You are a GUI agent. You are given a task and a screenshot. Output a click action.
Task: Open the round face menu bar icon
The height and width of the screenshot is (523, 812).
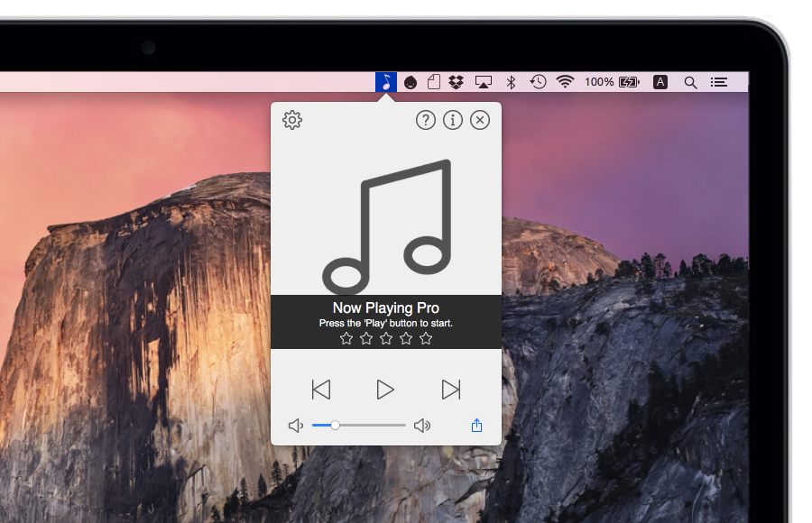[411, 82]
